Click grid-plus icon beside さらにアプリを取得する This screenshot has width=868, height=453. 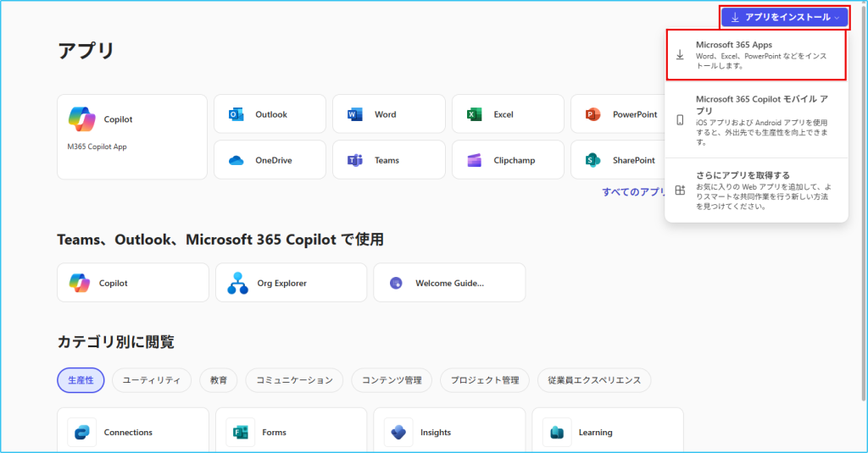[x=681, y=191]
